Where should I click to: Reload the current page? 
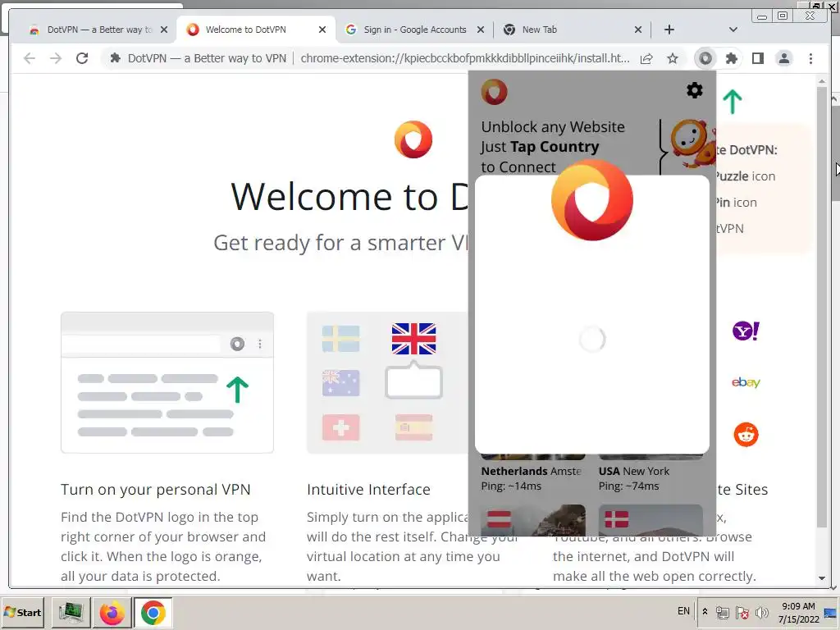point(82,58)
